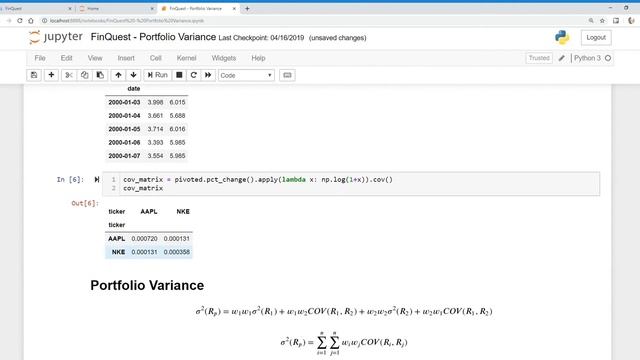Restart and run all with fast-forward icon
This screenshot has height=360, width=640.
(208, 75)
